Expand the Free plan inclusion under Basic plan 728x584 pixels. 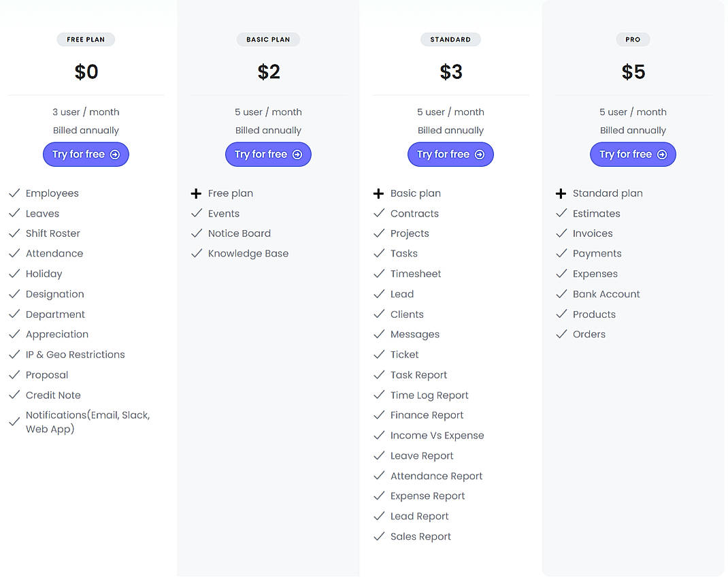(x=197, y=193)
